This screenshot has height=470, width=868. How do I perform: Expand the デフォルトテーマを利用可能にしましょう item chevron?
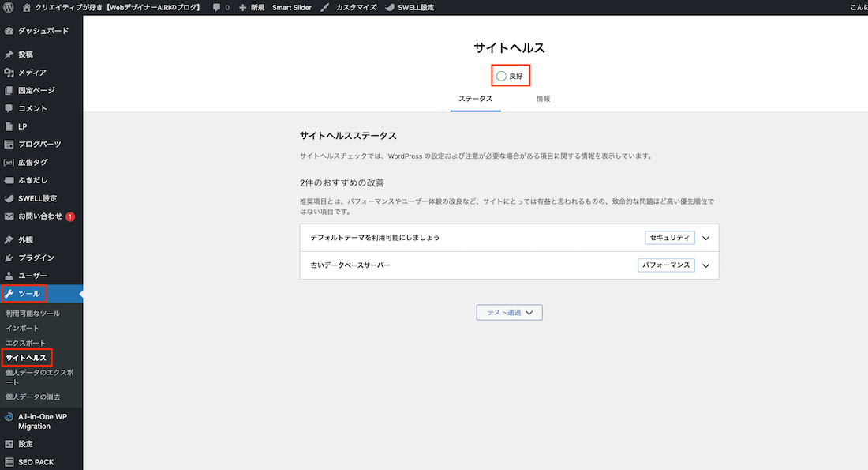(x=705, y=239)
